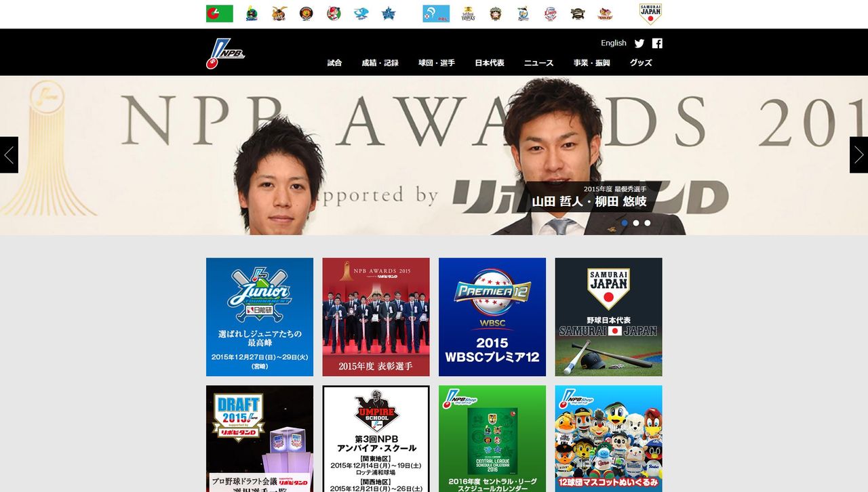
Task: Open the Central League green logo
Action: point(220,14)
